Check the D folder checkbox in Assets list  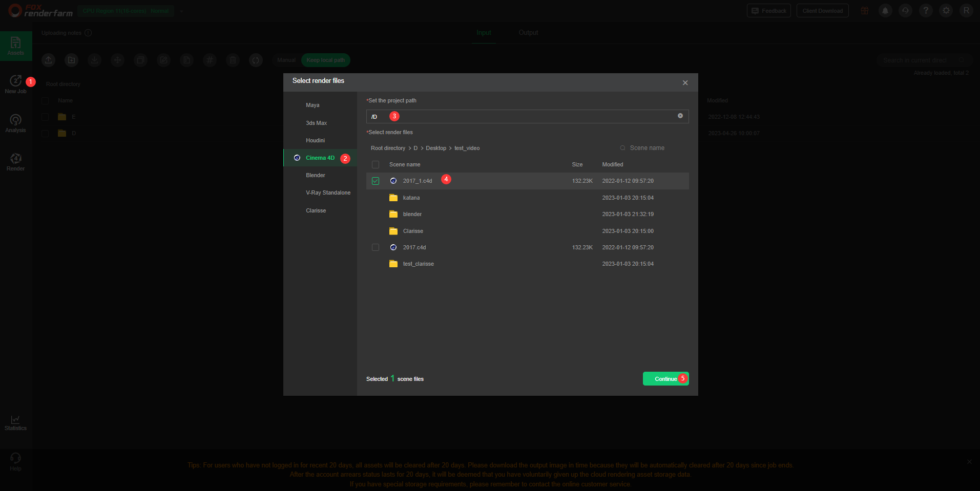tap(46, 133)
